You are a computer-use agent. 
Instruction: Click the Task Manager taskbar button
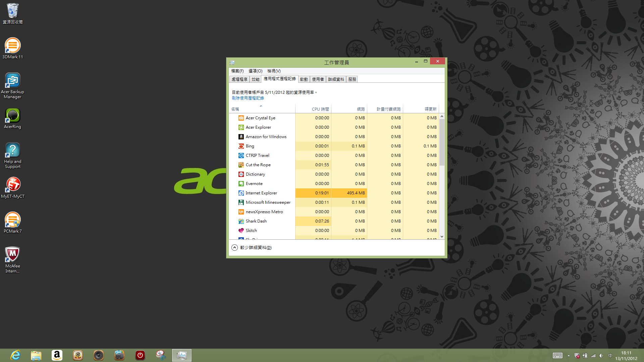click(x=182, y=355)
